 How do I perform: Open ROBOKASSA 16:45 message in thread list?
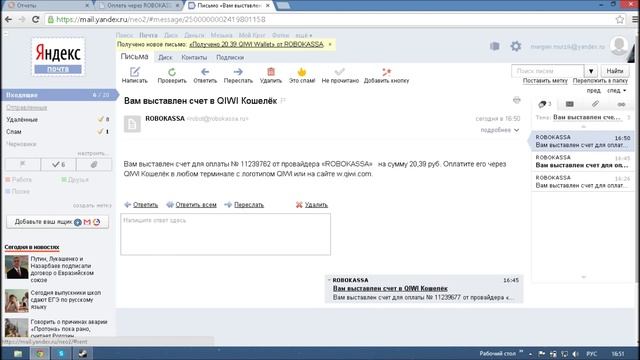[x=582, y=161]
